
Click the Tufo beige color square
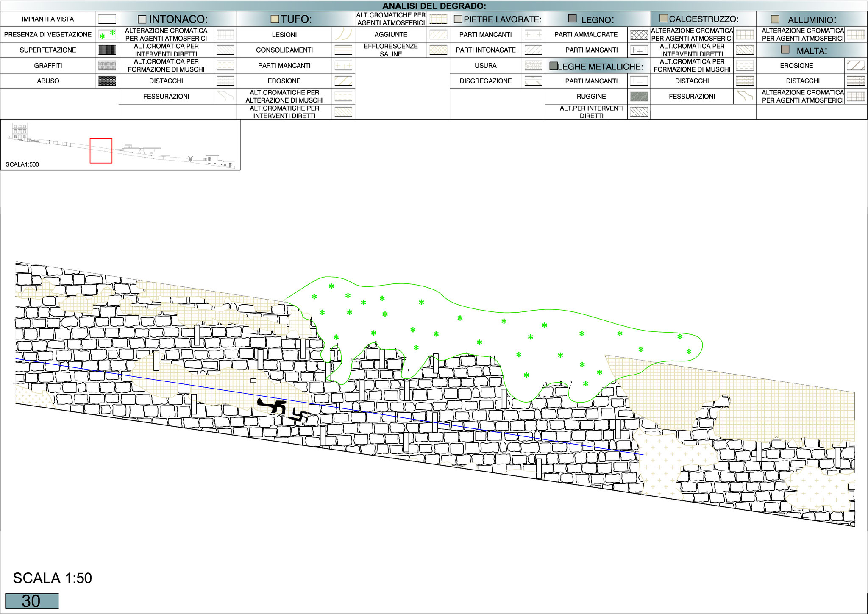tap(275, 19)
